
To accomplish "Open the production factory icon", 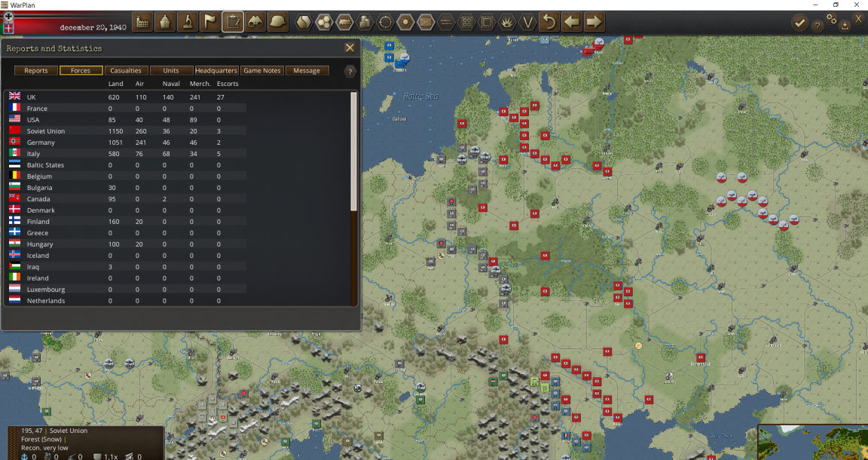I will 142,23.
